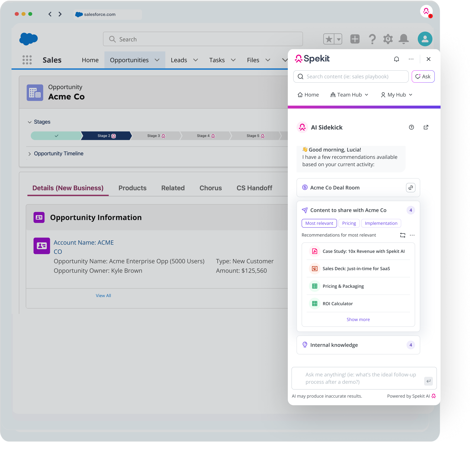476x449 pixels.
Task: Click the Salesforce global Search field
Action: [203, 39]
